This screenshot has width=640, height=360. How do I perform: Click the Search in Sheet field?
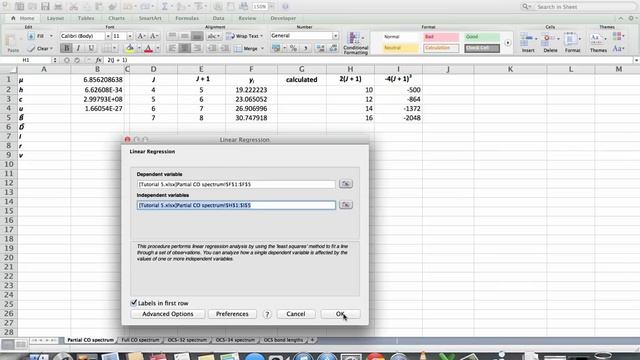pos(578,7)
